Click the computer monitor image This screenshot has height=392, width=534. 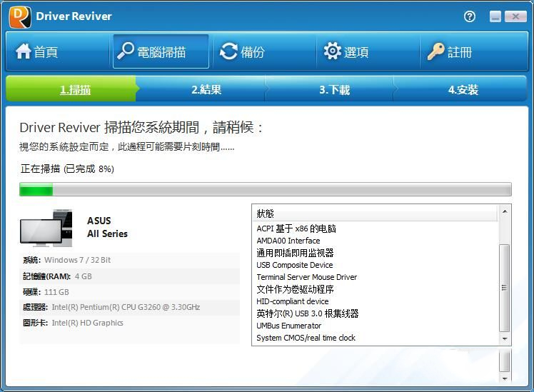[x=46, y=228]
